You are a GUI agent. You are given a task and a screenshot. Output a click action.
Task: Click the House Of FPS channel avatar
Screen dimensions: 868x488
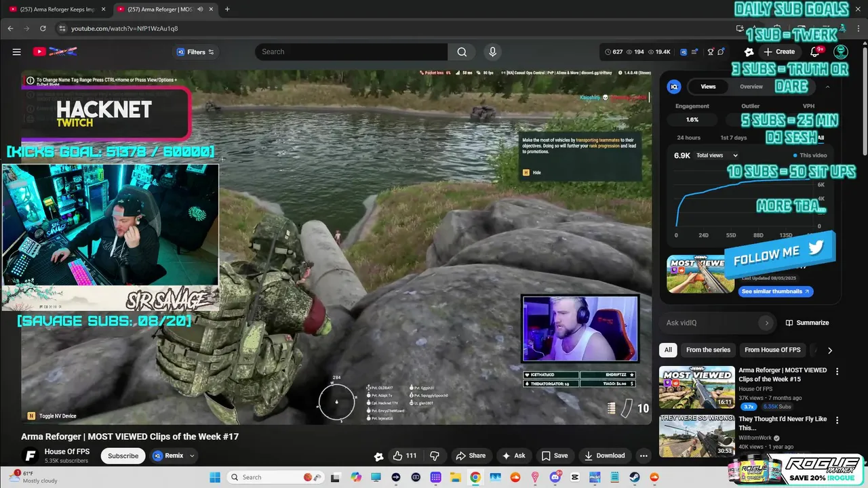[x=29, y=455]
